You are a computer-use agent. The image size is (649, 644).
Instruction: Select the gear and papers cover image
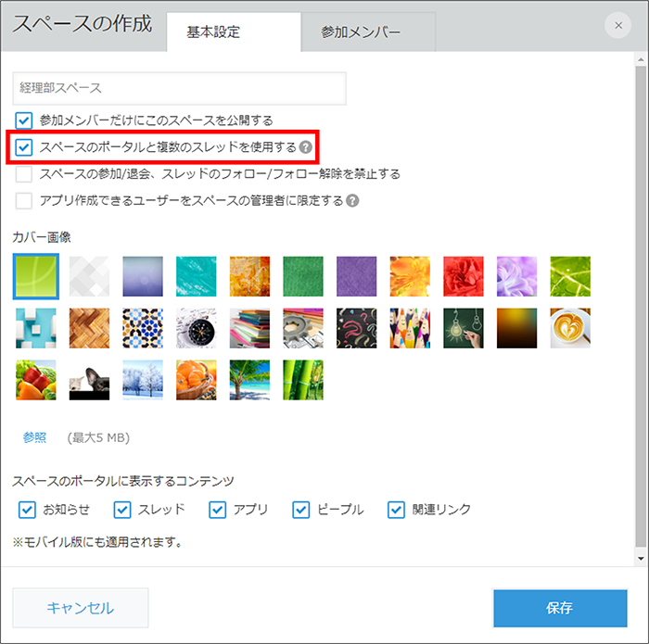[303, 328]
